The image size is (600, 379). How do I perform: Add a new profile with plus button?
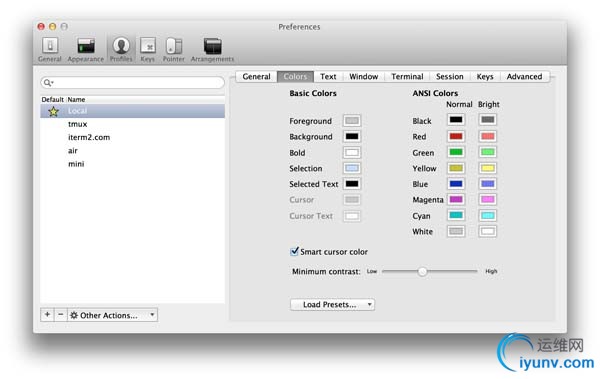coord(47,315)
